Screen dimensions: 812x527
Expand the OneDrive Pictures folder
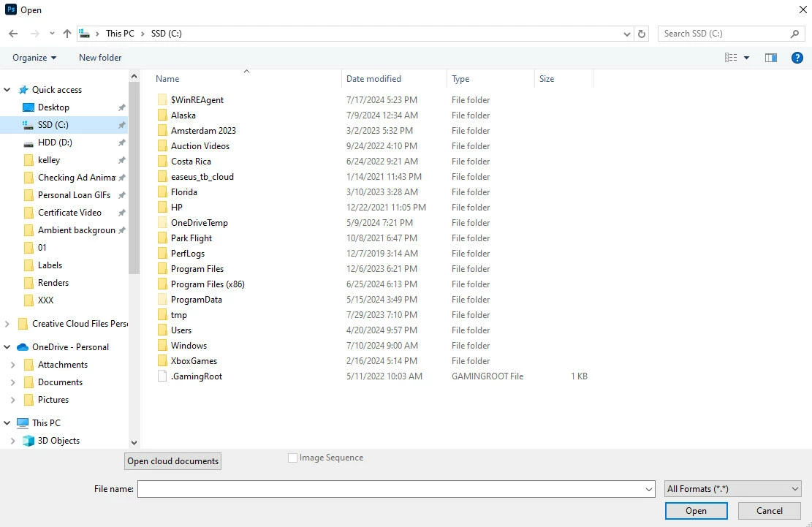[13, 400]
